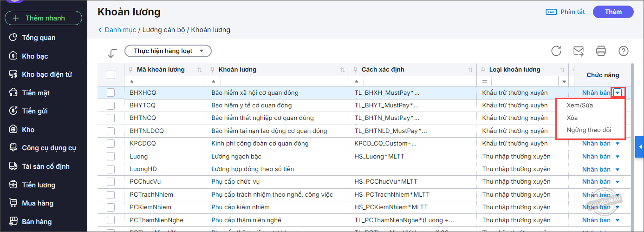Screen dimensions: 644x232
Task: Click the refresh icon above the table
Action: click(x=556, y=51)
